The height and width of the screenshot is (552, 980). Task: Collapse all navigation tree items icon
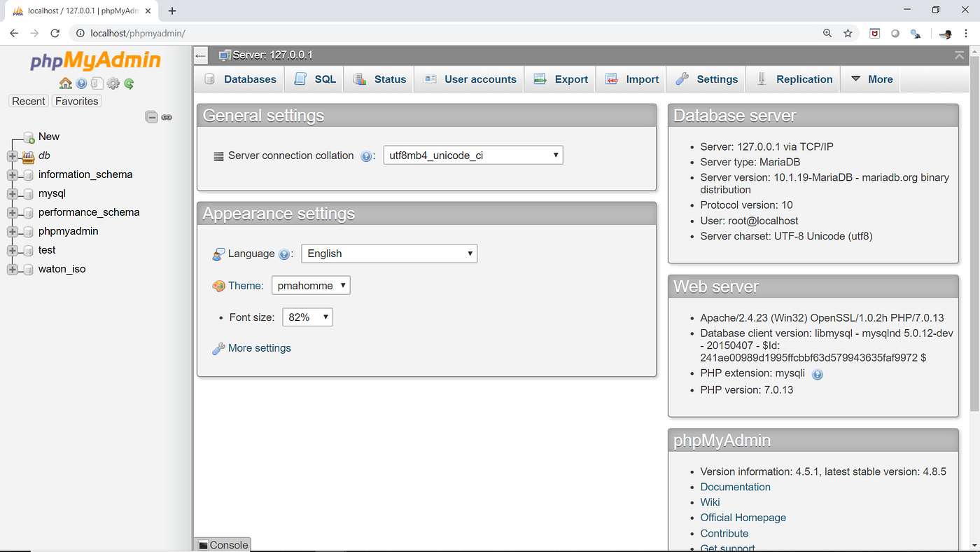[x=151, y=117]
